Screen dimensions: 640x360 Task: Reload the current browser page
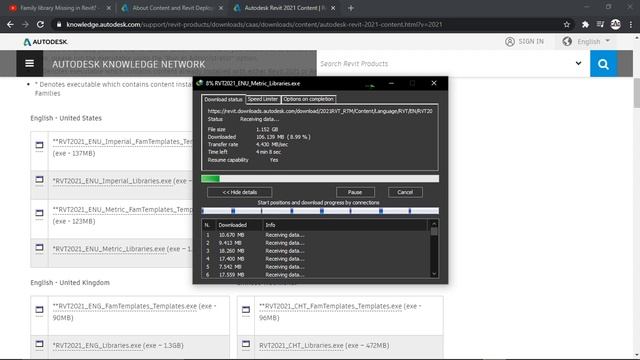[40, 24]
